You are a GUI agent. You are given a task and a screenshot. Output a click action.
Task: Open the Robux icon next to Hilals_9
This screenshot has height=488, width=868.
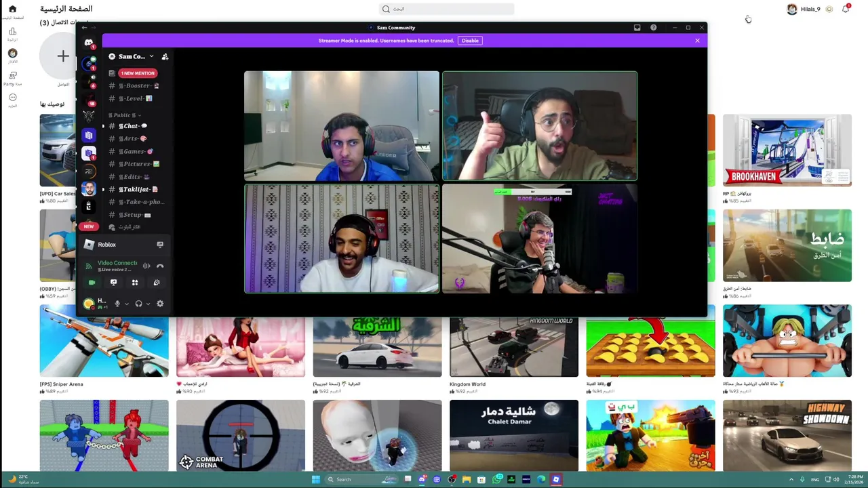829,9
